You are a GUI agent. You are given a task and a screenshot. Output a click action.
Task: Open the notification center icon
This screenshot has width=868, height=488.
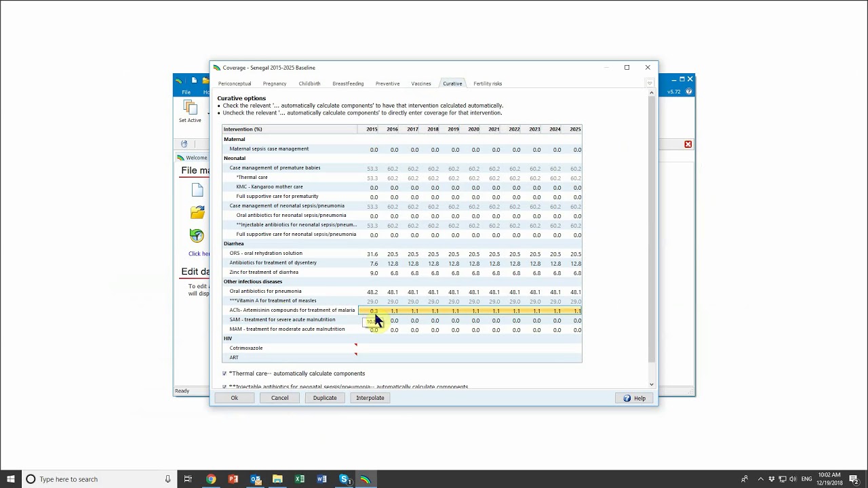[x=854, y=479]
